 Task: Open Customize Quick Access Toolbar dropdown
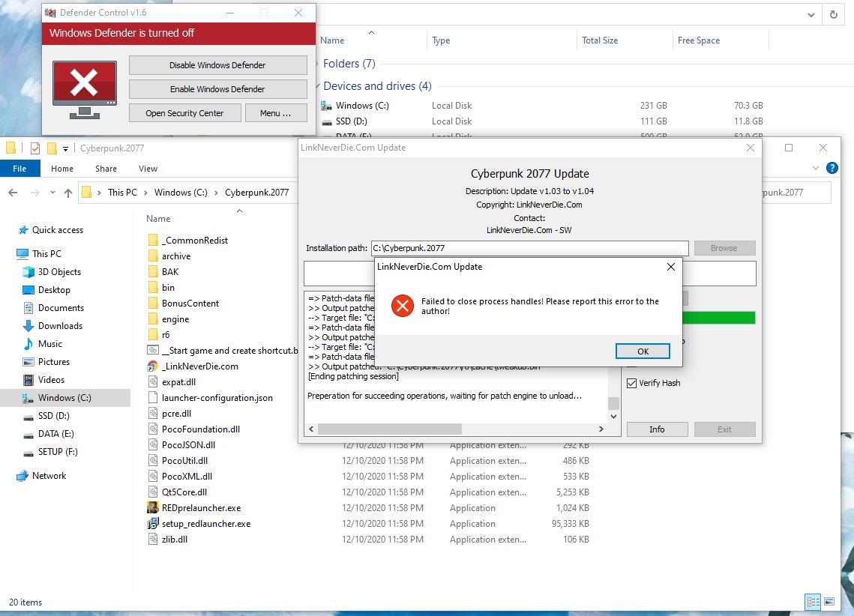point(66,148)
